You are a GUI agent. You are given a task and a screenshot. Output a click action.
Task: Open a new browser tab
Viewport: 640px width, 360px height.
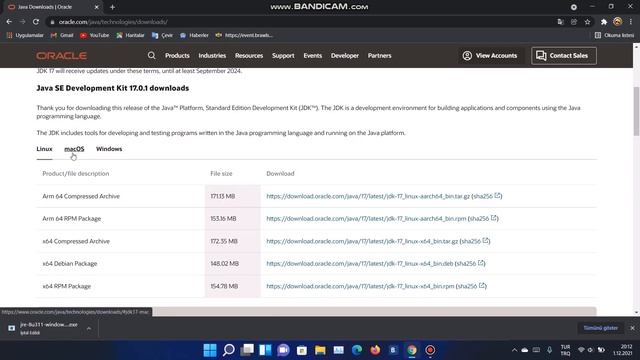pyautogui.click(x=112, y=7)
